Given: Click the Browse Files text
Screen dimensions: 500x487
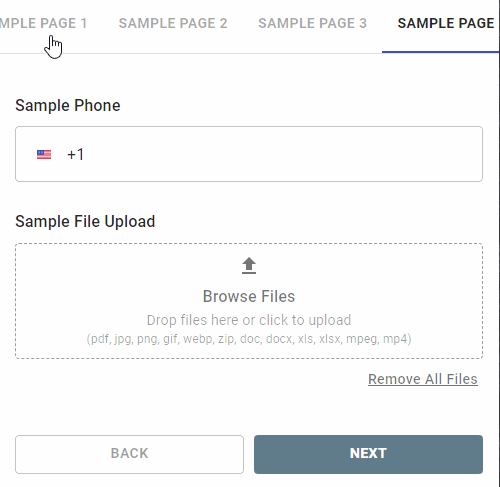Looking at the screenshot, I should (249, 296).
